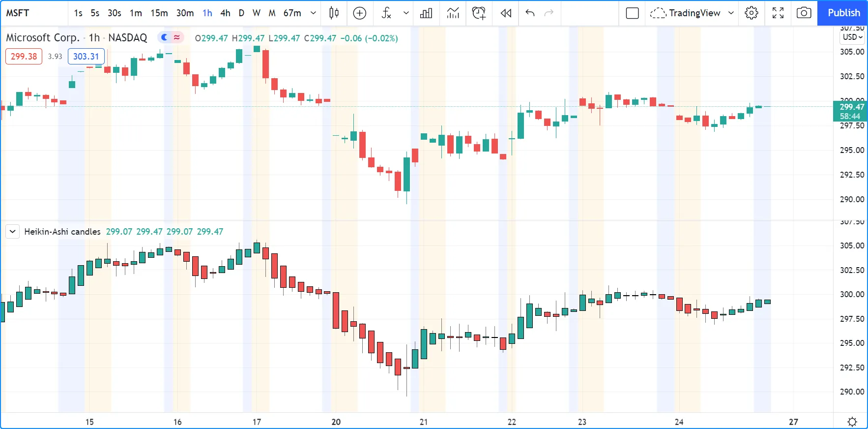Image resolution: width=868 pixels, height=429 pixels.
Task: Select the 15m timeframe
Action: 159,13
